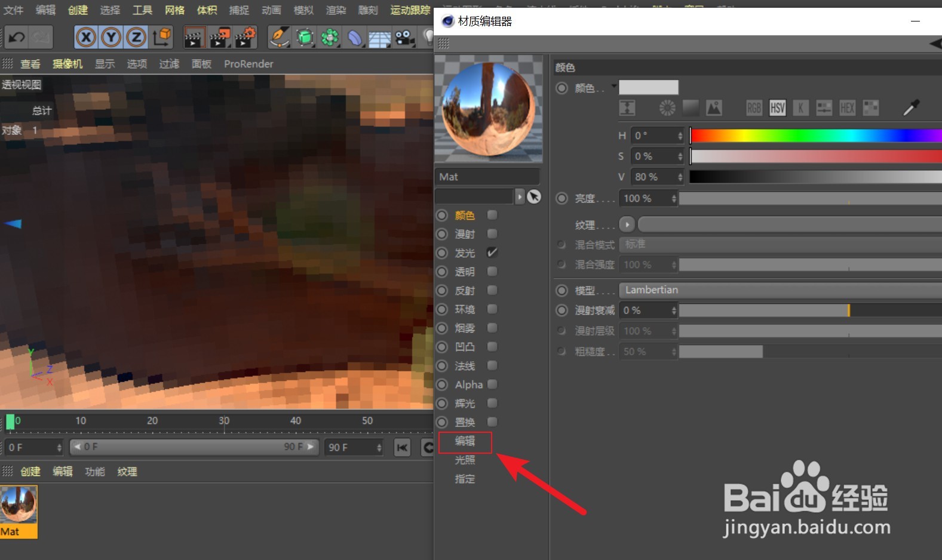Switch color mode to Kelvin K
The height and width of the screenshot is (560, 942).
coord(800,108)
